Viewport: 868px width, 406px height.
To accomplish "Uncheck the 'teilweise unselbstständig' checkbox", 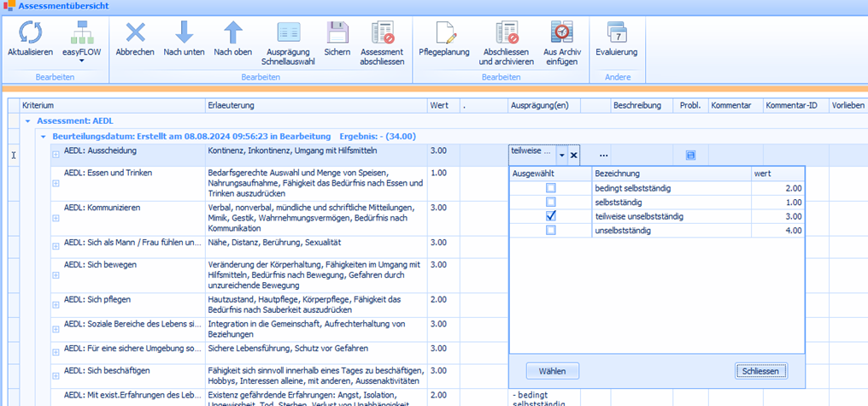I will [x=551, y=216].
